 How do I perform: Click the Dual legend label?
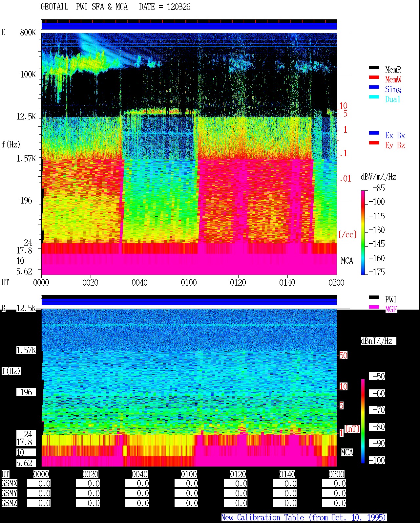pos(393,99)
